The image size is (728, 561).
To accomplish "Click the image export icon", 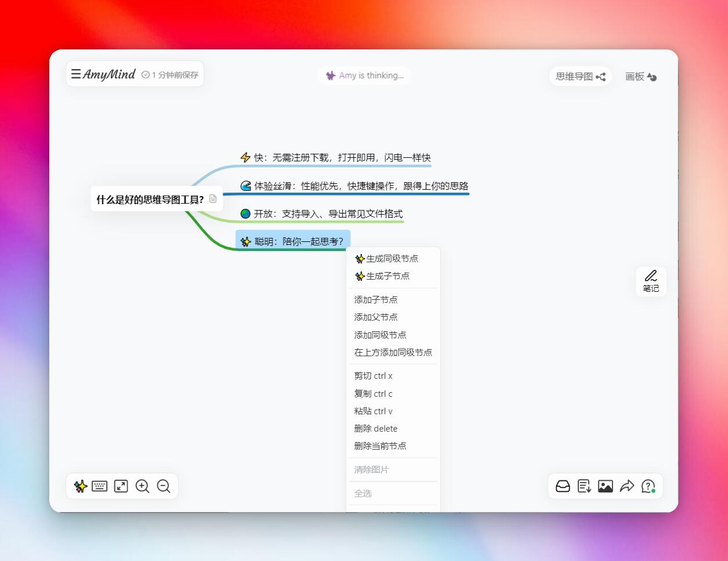I will (x=605, y=486).
